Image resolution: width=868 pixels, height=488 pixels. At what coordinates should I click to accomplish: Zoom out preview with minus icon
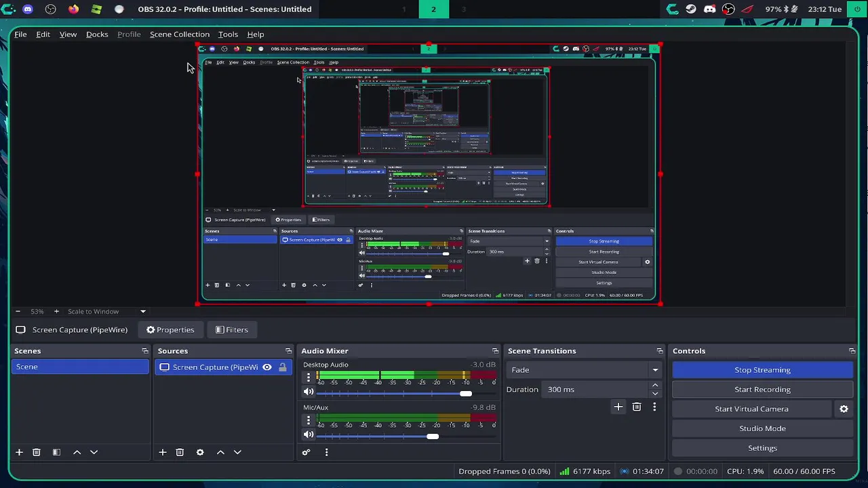tap(18, 311)
